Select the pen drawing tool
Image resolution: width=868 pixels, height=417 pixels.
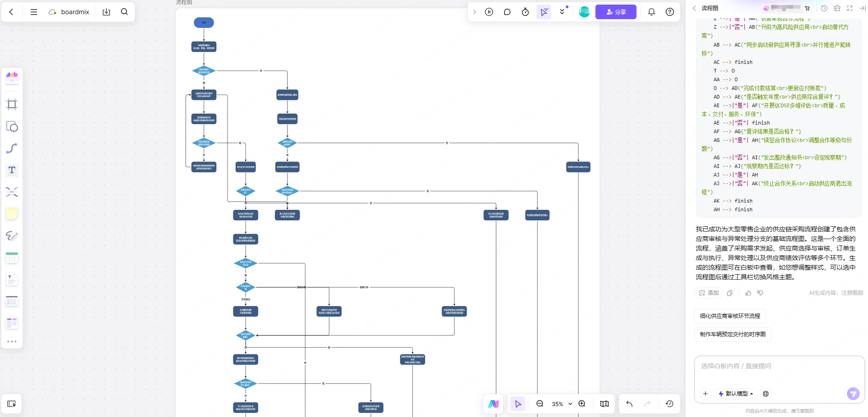click(x=12, y=236)
